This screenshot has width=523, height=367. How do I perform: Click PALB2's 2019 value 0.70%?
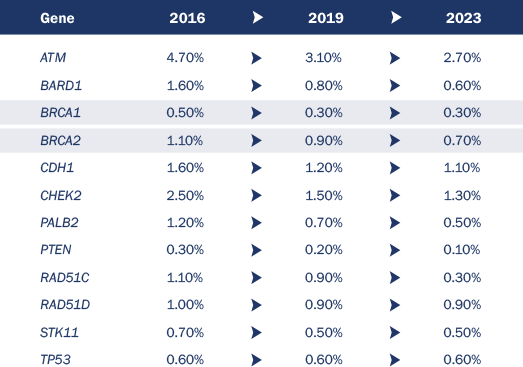click(x=324, y=223)
